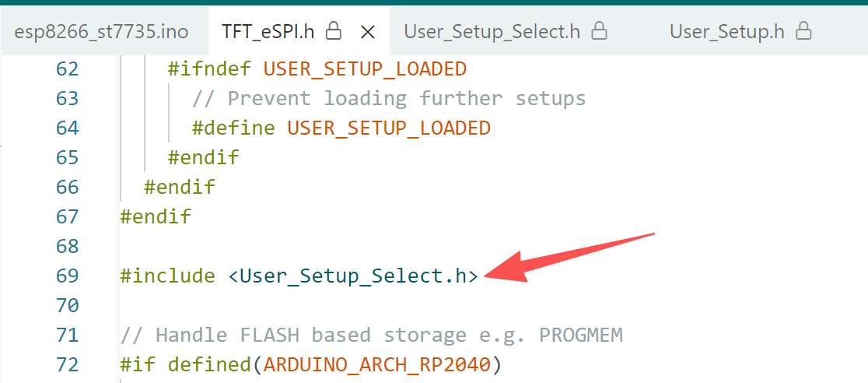Click the lock icon on TFT_eSPI.h tab
The width and height of the screenshot is (868, 383).
tap(333, 31)
